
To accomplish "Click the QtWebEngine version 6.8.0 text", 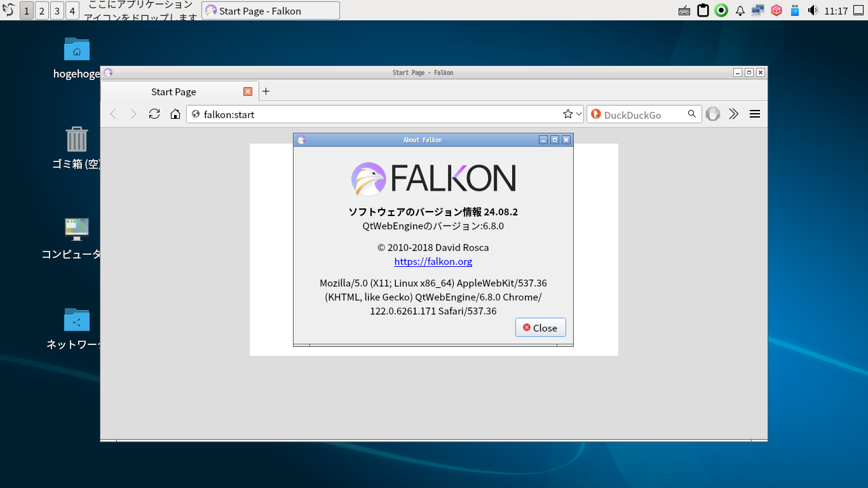I will 433,226.
